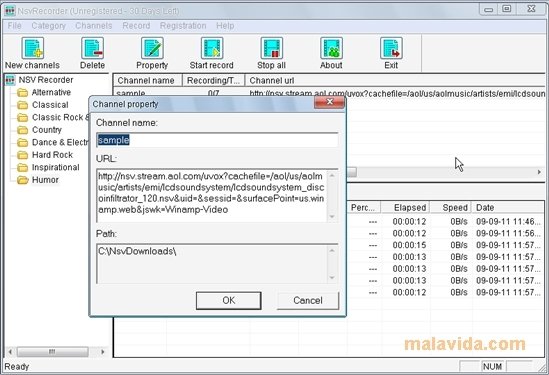549x375 pixels.
Task: Open the Record menu
Action: (136, 26)
